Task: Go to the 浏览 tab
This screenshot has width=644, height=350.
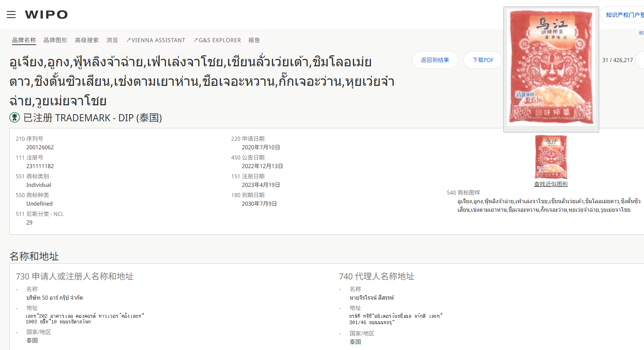Action: (112, 40)
